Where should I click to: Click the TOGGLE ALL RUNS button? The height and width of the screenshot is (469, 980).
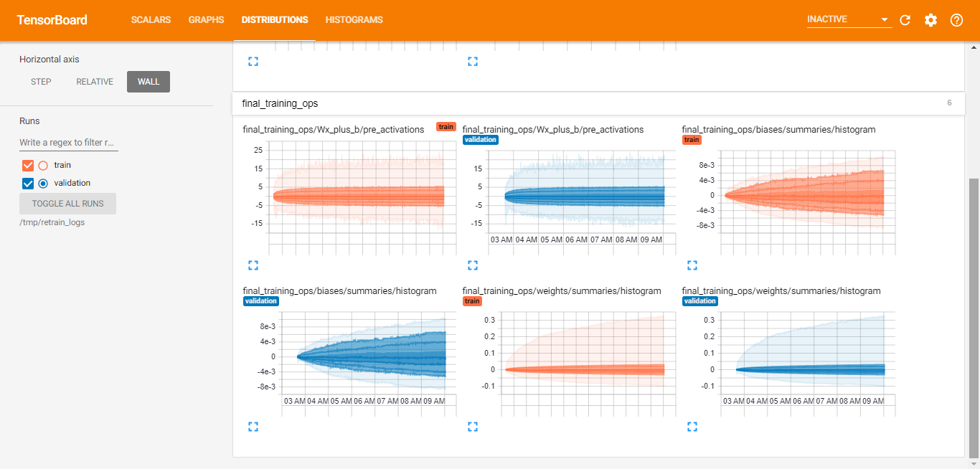pyautogui.click(x=67, y=204)
